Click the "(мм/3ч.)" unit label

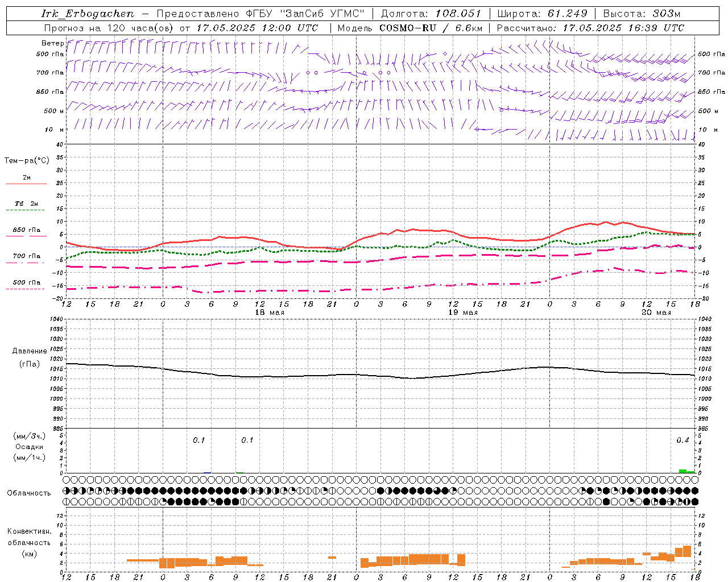29,436
